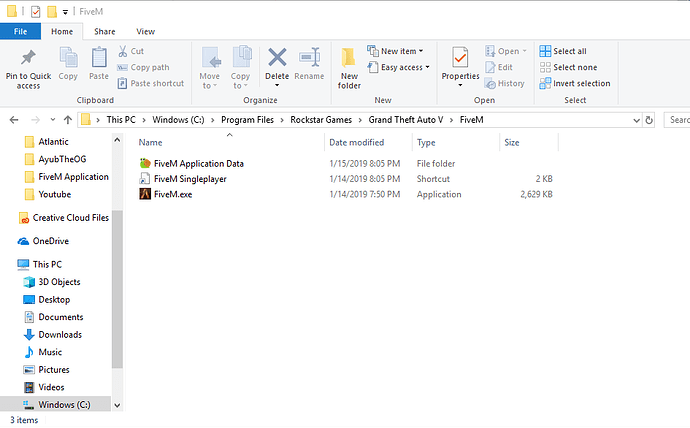This screenshot has height=428, width=690.
Task: Click Pin to Quick access icon
Action: [x=28, y=57]
